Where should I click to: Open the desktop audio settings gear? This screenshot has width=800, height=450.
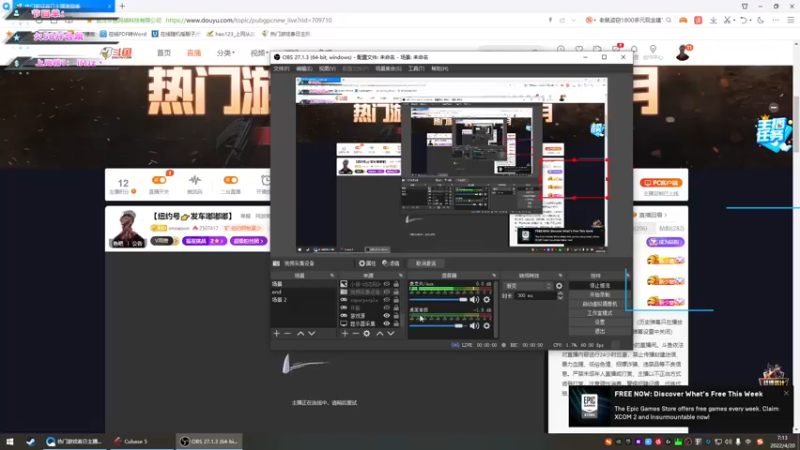click(487, 326)
